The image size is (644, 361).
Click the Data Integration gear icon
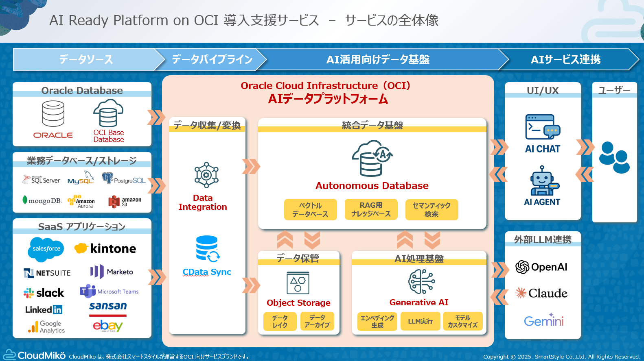coord(206,175)
